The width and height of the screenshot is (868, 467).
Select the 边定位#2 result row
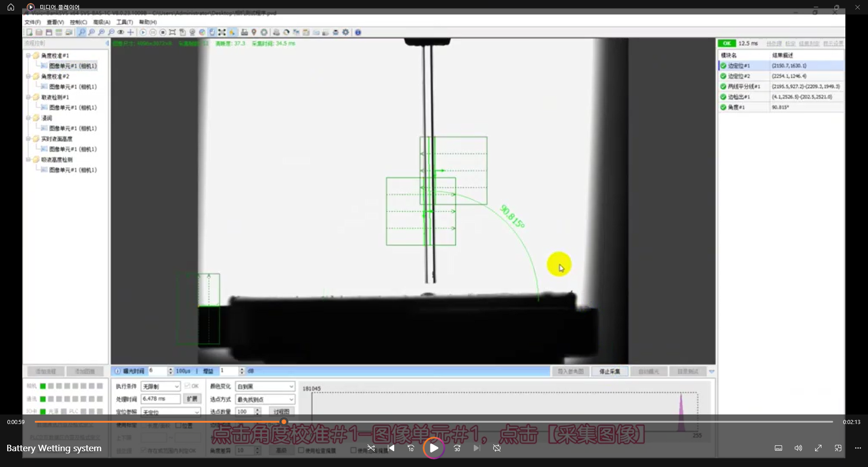tap(781, 76)
